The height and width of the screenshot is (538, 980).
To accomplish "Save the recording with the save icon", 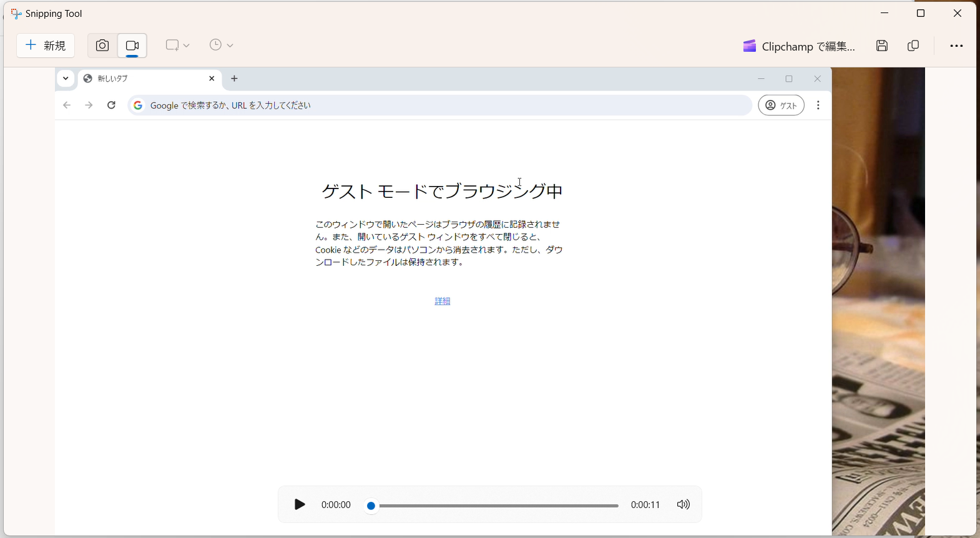I will [882, 46].
